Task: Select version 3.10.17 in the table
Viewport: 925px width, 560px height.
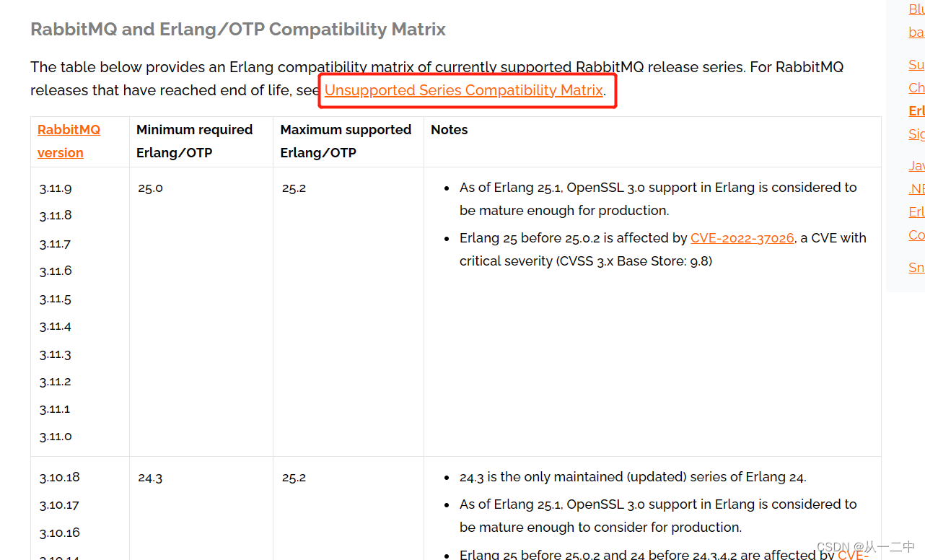Action: 60,505
